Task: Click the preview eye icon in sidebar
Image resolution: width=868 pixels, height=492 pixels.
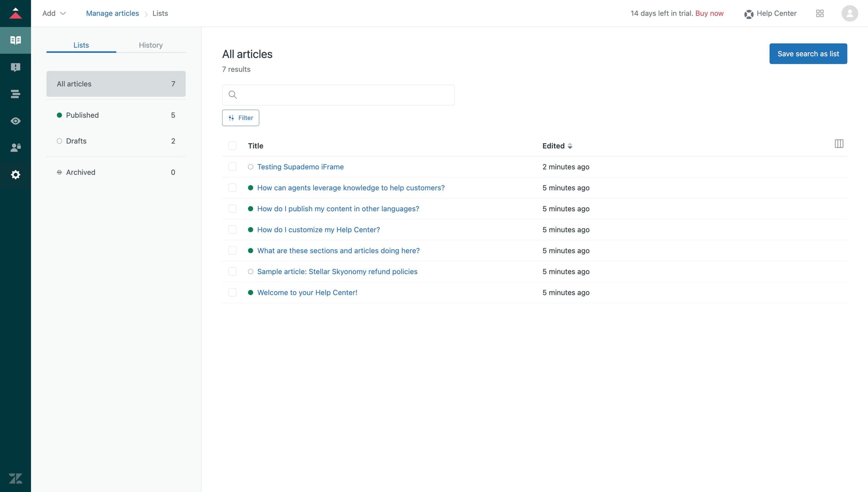Action: (x=15, y=121)
